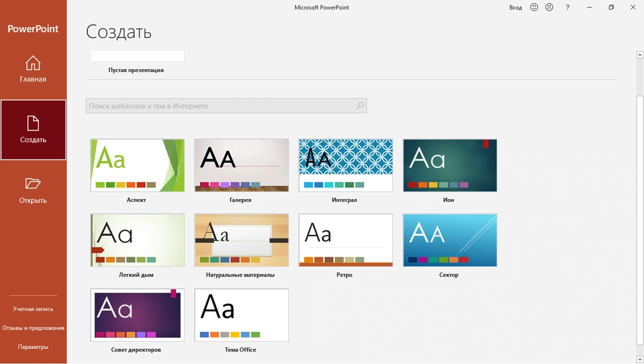Click the Ион label text

449,200
